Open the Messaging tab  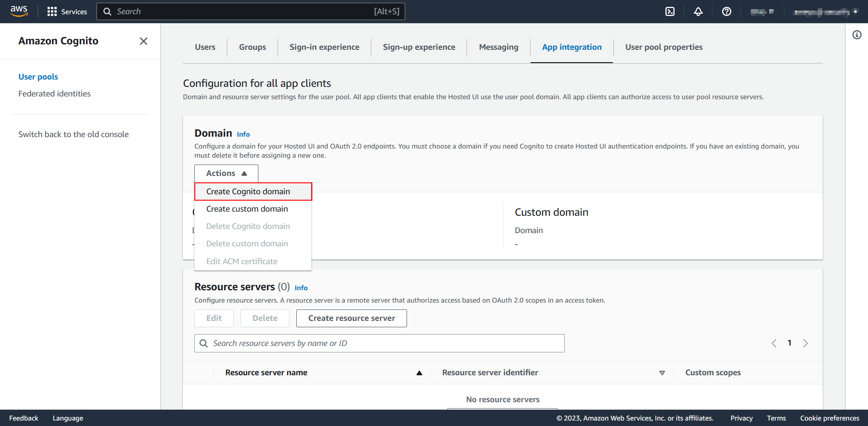coord(498,47)
